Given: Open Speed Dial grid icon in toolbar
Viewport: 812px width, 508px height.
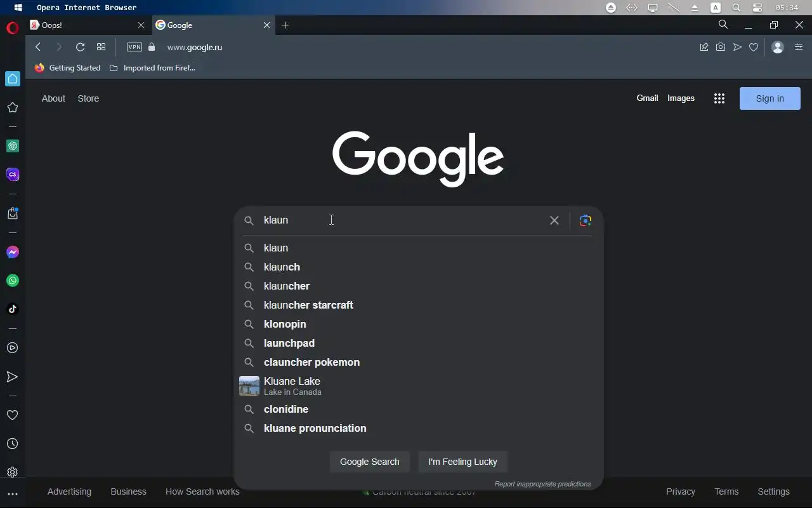Looking at the screenshot, I should coord(101,47).
